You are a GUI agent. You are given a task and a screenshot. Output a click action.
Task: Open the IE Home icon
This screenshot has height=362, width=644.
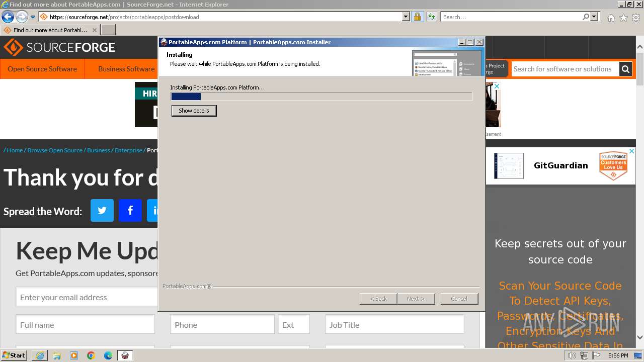(x=611, y=18)
